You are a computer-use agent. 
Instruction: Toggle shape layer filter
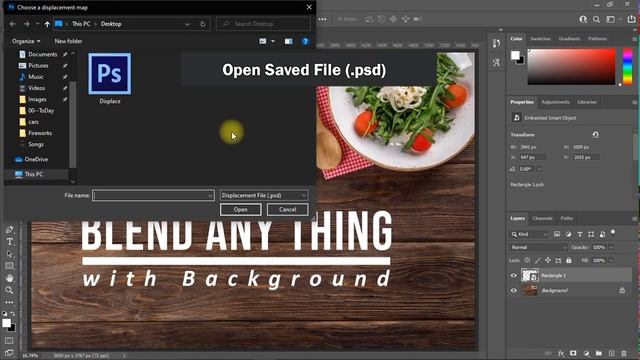(x=591, y=234)
